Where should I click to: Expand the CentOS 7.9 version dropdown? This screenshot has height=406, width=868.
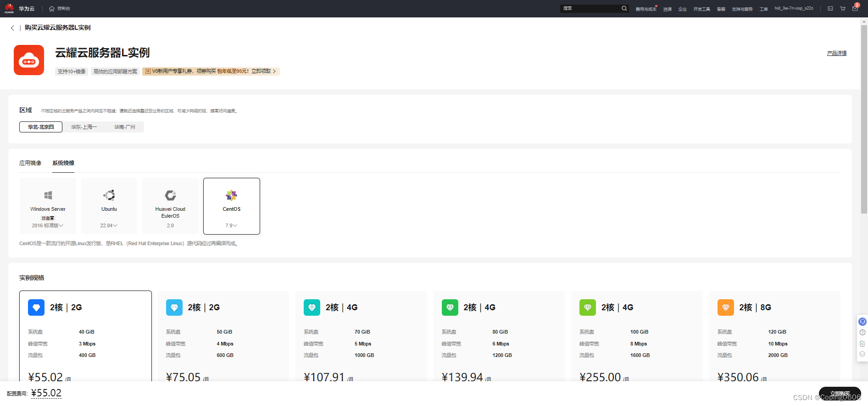tap(231, 225)
